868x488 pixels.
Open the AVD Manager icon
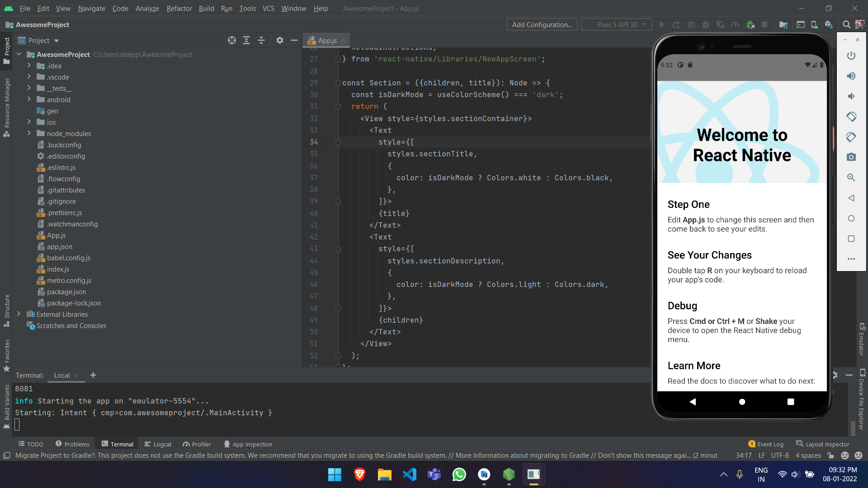814,25
